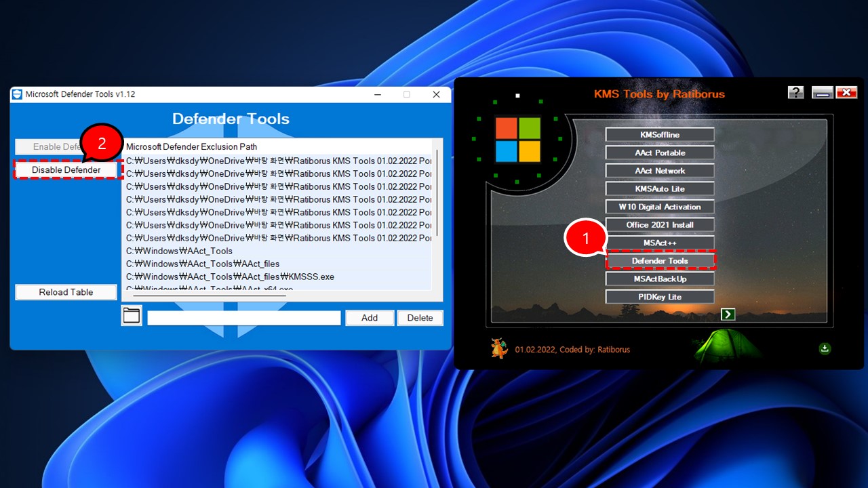Click the Enable Defender button
868x488 pixels.
(66, 146)
